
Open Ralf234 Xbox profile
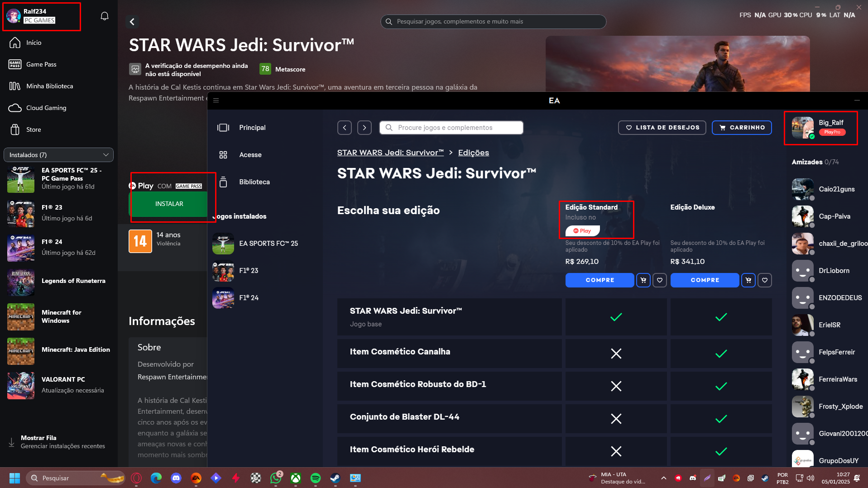(42, 16)
